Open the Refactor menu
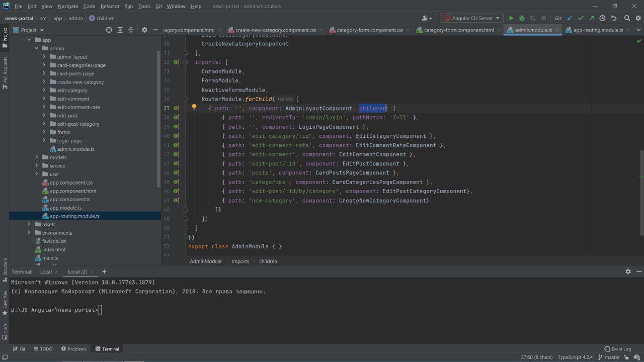The width and height of the screenshot is (644, 362). pos(110,6)
